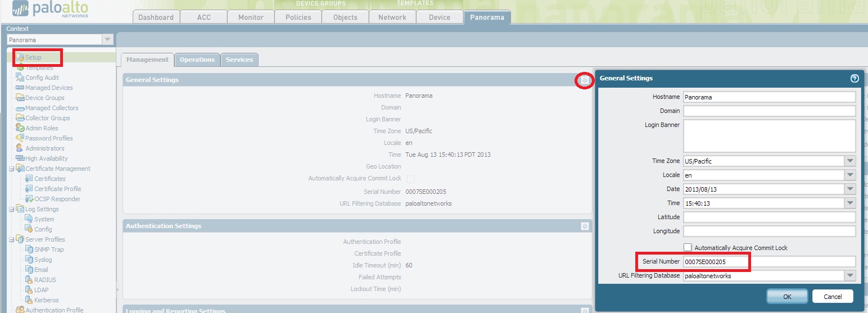Open Authentication Settings gear icon
This screenshot has height=313, width=868.
585,226
